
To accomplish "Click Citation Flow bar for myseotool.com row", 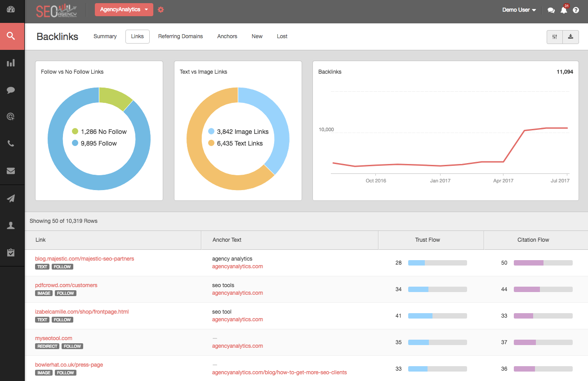I will pos(543,342).
